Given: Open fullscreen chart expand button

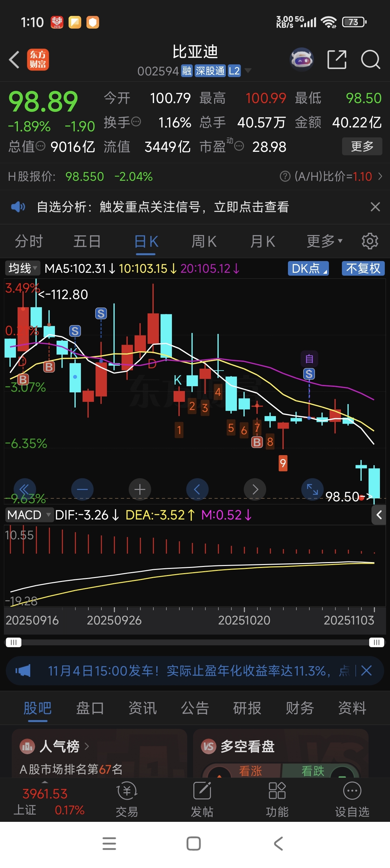Looking at the screenshot, I should (312, 489).
